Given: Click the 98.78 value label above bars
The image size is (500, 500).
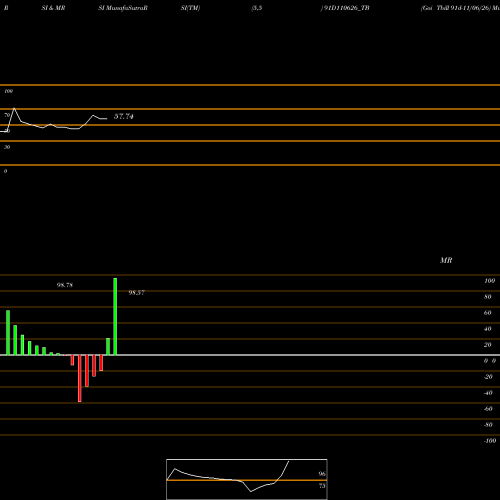Looking at the screenshot, I should (65, 285).
